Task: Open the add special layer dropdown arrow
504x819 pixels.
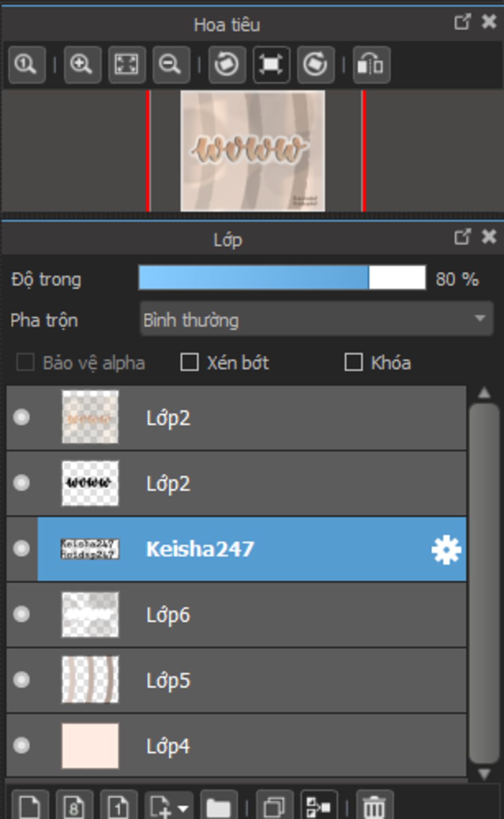Action: 183,808
